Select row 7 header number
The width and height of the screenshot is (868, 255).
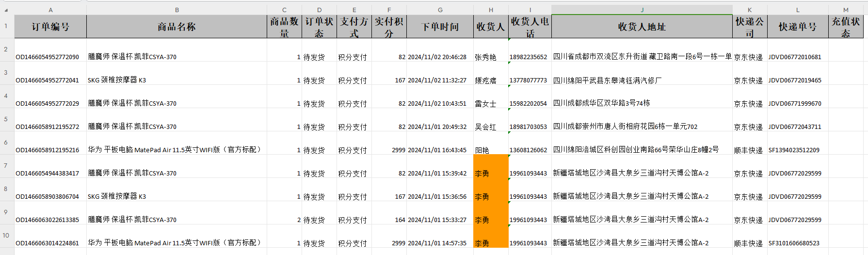coord(6,166)
